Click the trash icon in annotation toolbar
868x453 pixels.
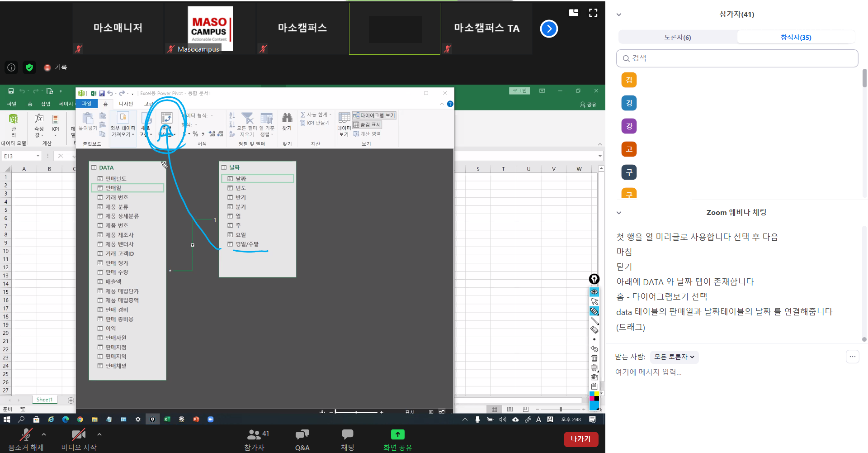[594, 358]
